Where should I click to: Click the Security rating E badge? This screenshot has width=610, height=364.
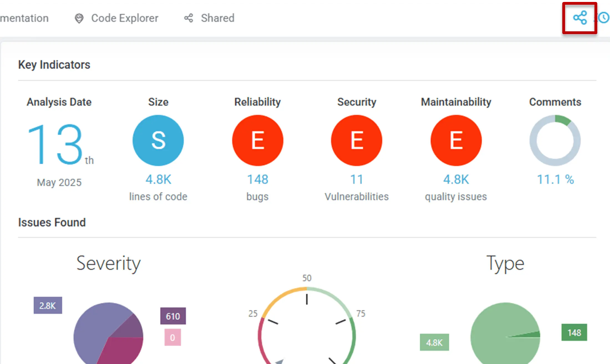357,140
